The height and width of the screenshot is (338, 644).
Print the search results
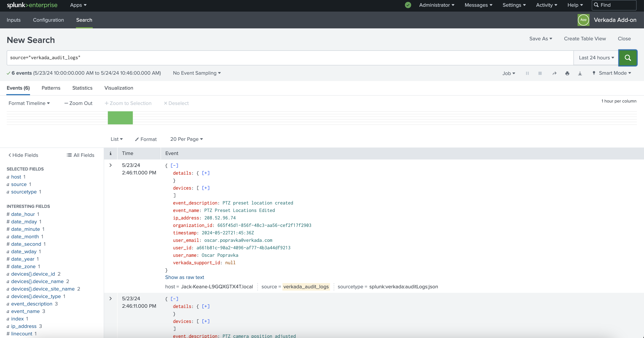tap(567, 73)
